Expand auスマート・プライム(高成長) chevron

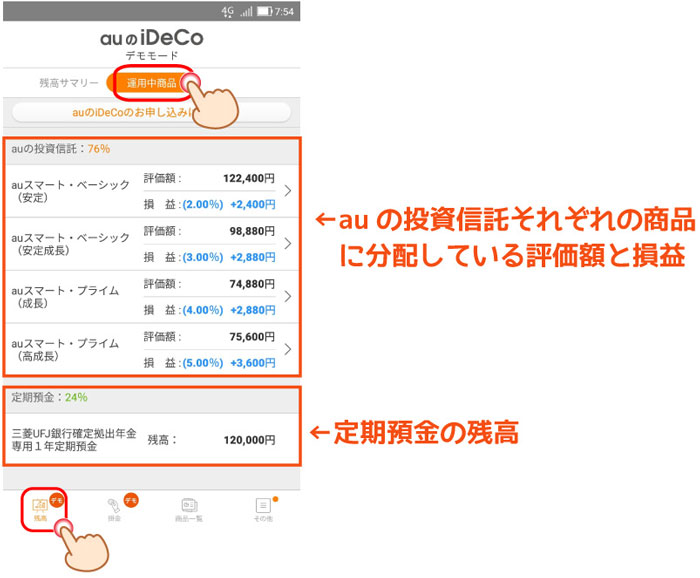click(288, 349)
